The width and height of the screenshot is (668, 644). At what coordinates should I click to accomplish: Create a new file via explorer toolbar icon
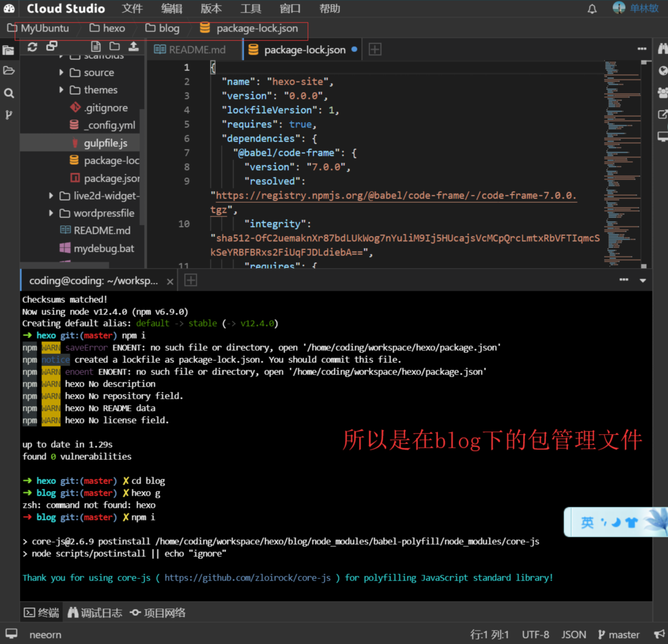[x=95, y=47]
